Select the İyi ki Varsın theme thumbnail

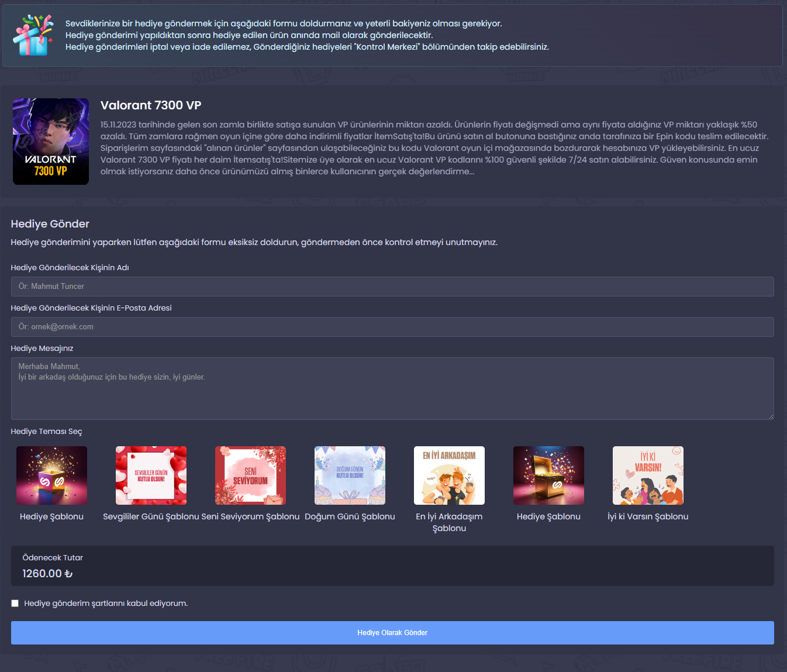[648, 475]
